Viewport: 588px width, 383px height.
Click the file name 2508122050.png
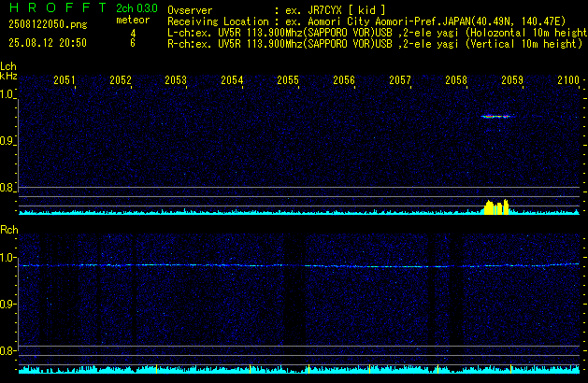(48, 24)
